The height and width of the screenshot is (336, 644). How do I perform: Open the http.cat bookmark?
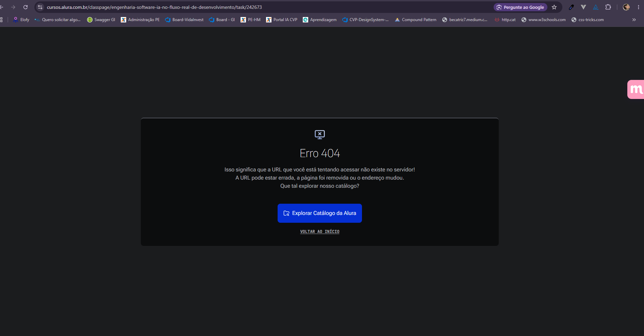pyautogui.click(x=505, y=20)
